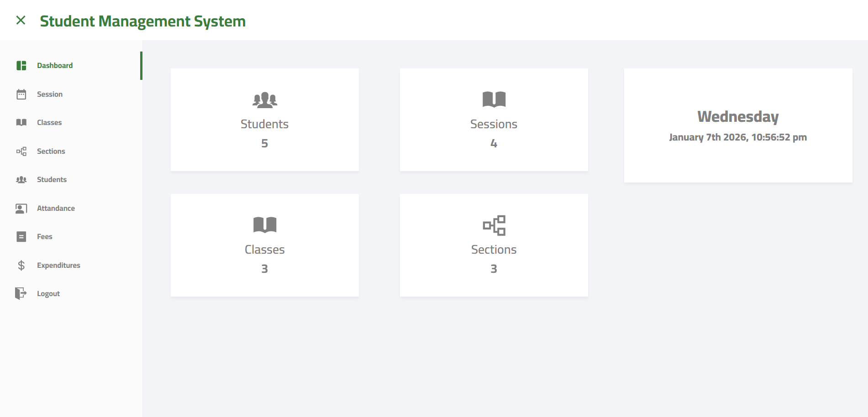Image resolution: width=868 pixels, height=417 pixels.
Task: Open the Dashboard sidebar entry
Action: tap(54, 65)
